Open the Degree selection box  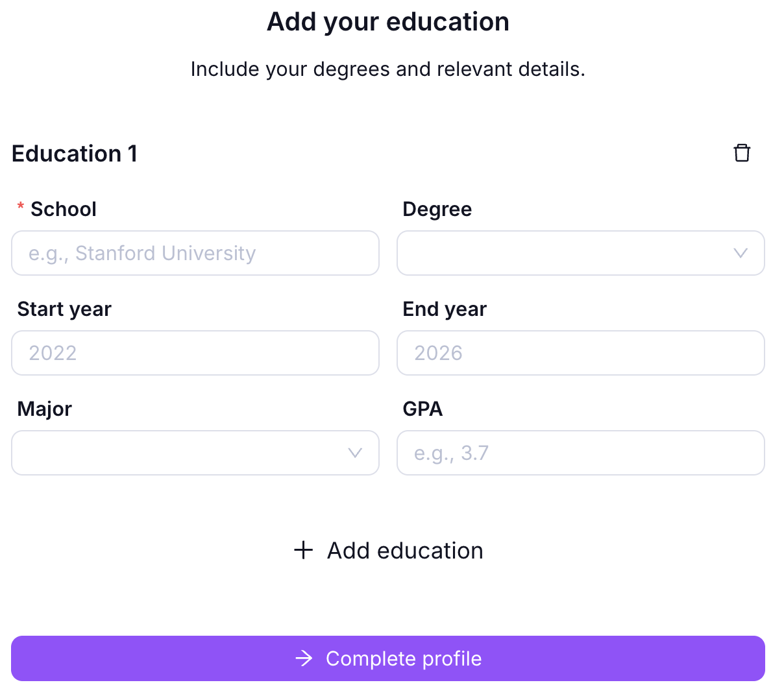(565, 253)
